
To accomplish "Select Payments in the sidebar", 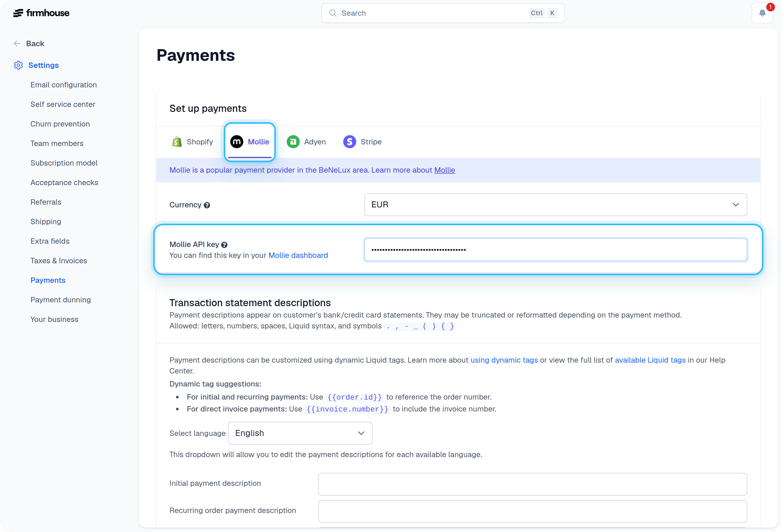I will tap(48, 280).
